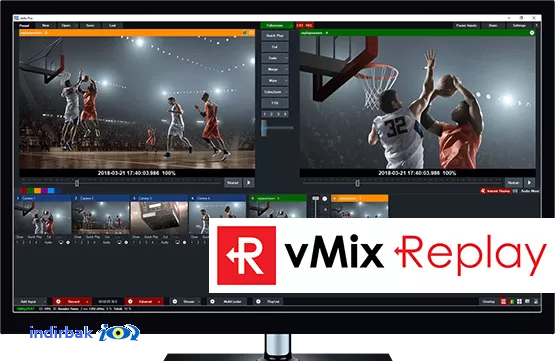Click settings icon in green output title bar

[532, 33]
